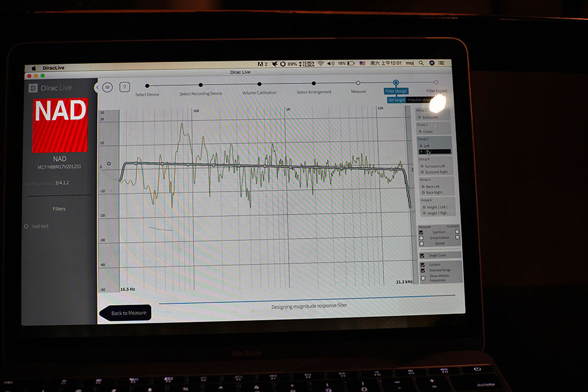Go to the Select Arrangement step
The height and width of the screenshot is (392, 588).
click(x=314, y=88)
